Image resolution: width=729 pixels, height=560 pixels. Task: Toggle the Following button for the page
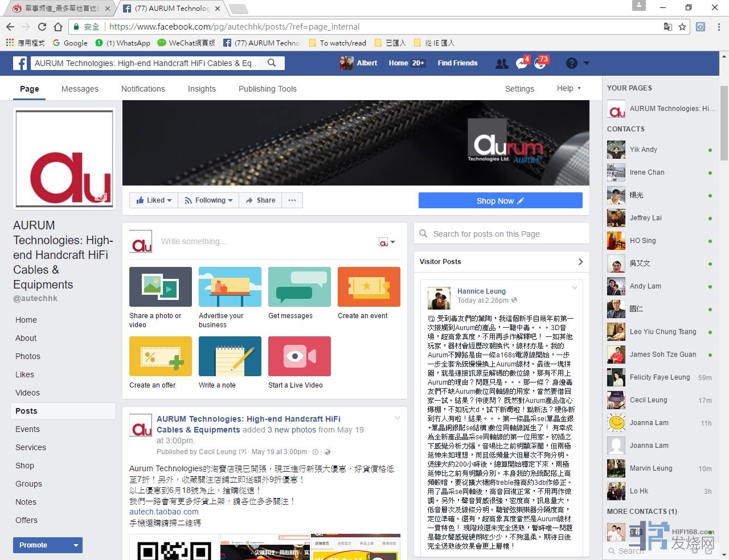tap(208, 200)
